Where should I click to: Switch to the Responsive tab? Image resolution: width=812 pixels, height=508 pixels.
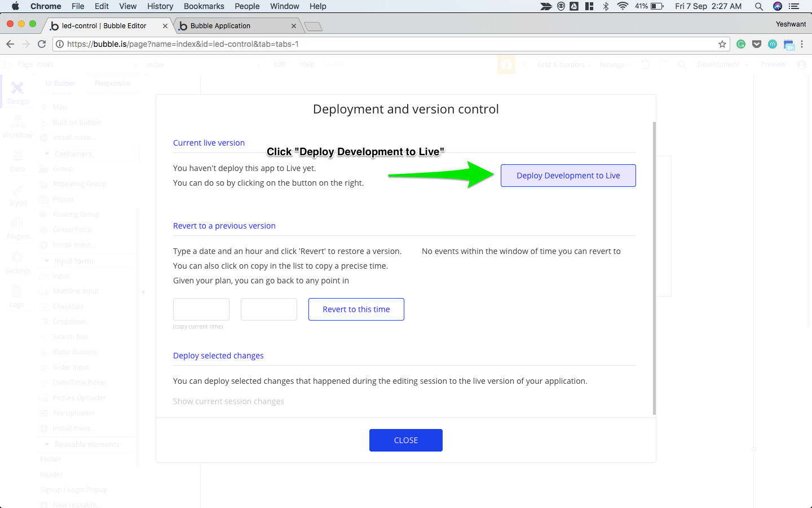[112, 84]
